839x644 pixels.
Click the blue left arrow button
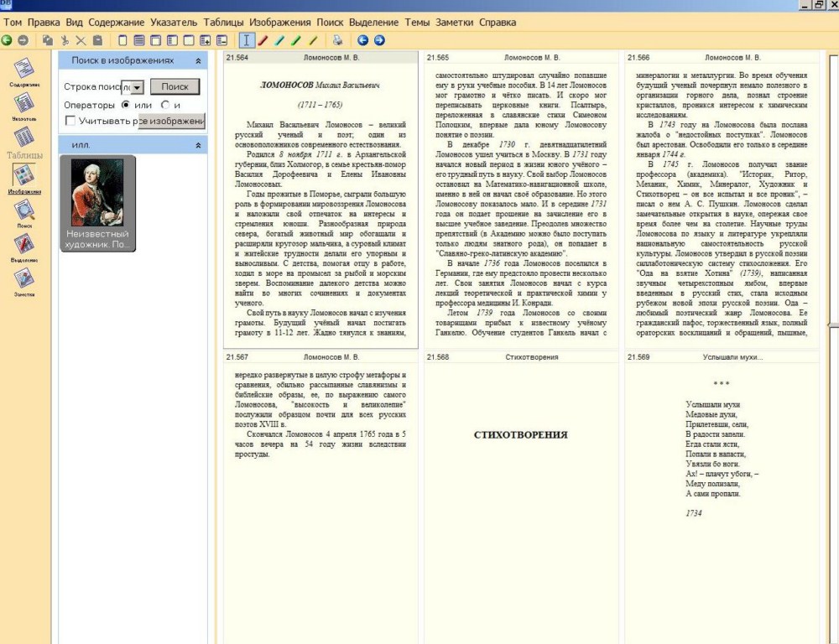click(x=362, y=40)
